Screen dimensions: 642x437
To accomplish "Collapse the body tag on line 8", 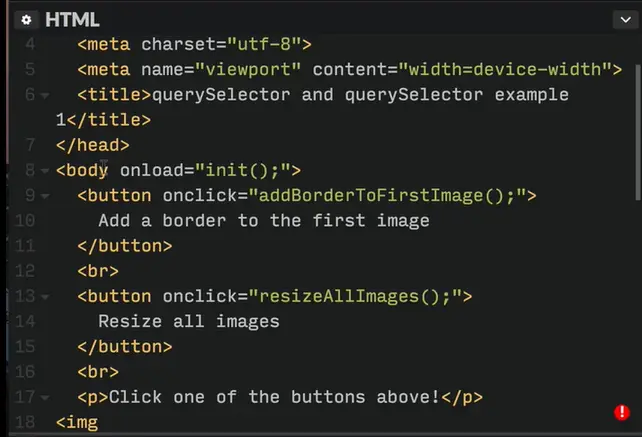I will pyautogui.click(x=45, y=171).
